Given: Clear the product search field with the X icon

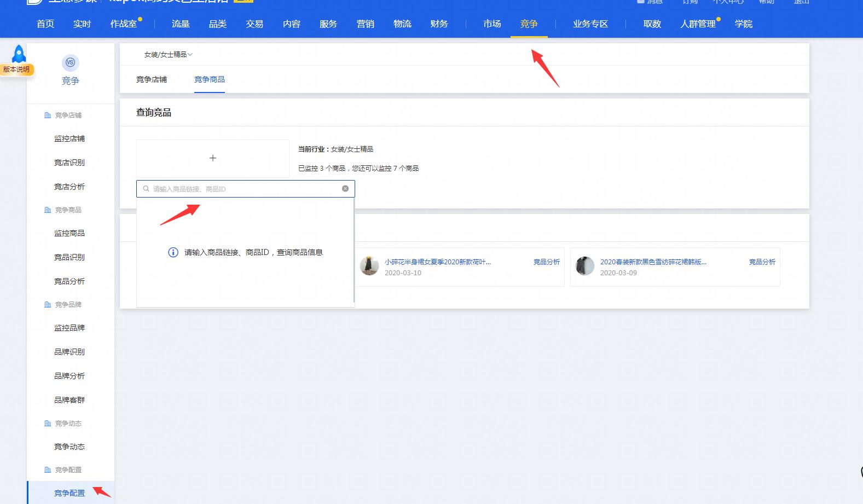Looking at the screenshot, I should 345,188.
